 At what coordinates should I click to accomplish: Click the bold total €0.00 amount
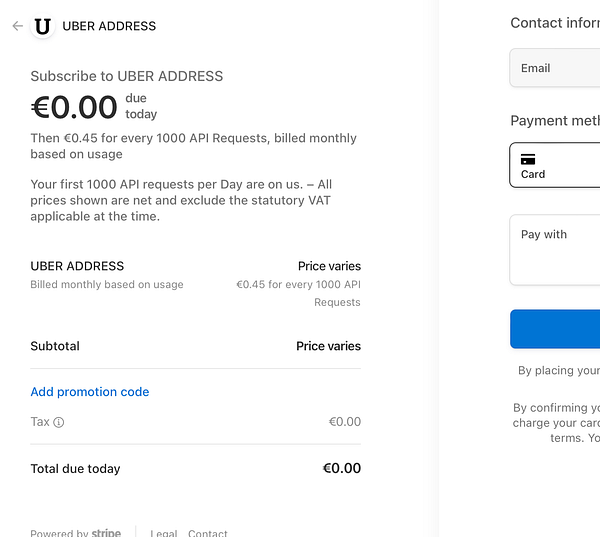(342, 468)
